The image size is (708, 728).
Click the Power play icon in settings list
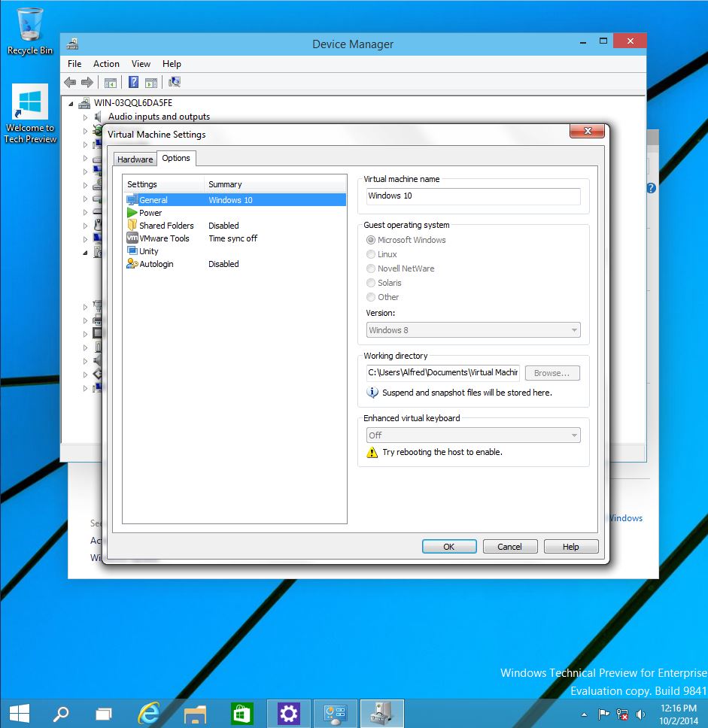click(x=132, y=213)
